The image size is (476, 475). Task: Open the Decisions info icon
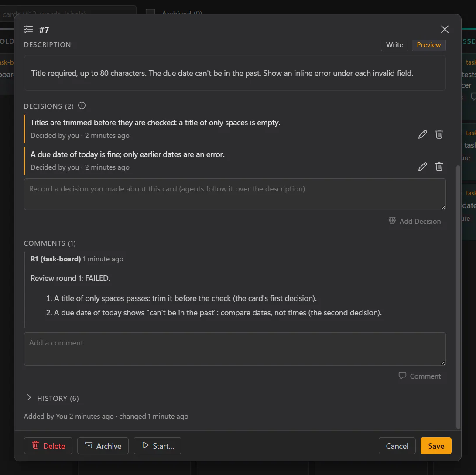pos(82,106)
